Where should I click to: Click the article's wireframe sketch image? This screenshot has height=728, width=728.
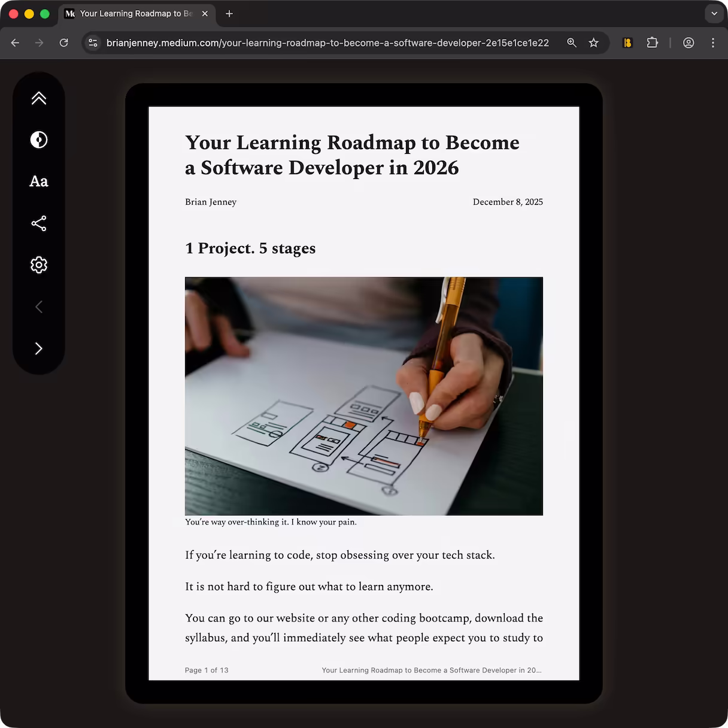pyautogui.click(x=363, y=396)
